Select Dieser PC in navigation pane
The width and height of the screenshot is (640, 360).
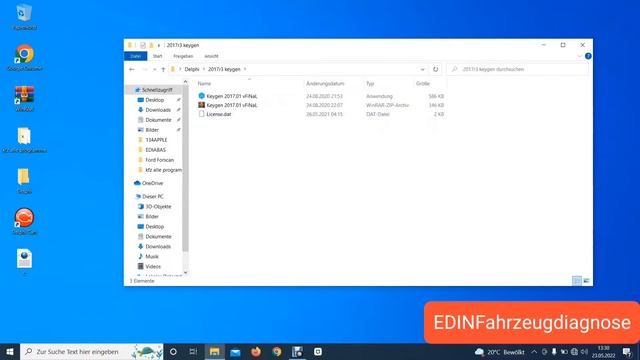point(153,197)
